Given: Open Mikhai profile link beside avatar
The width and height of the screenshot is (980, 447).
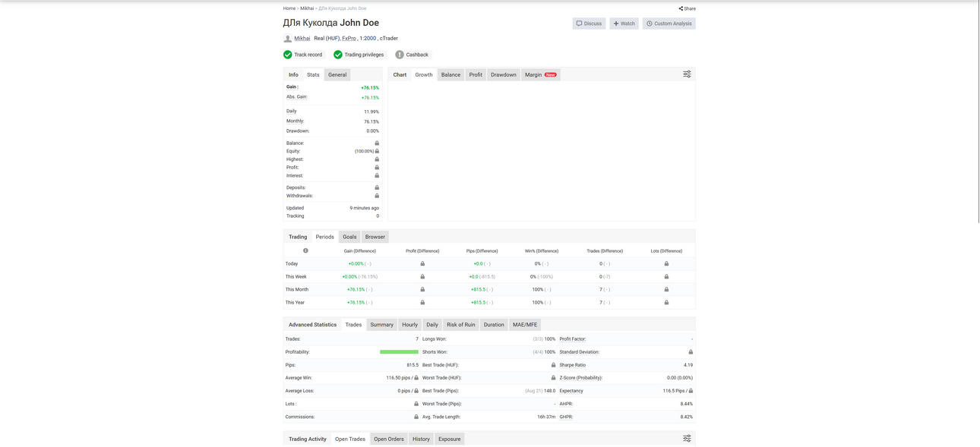Looking at the screenshot, I should [302, 38].
